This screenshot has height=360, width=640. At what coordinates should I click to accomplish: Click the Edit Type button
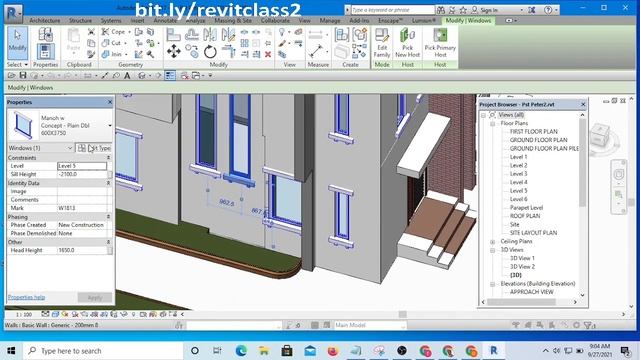94,148
